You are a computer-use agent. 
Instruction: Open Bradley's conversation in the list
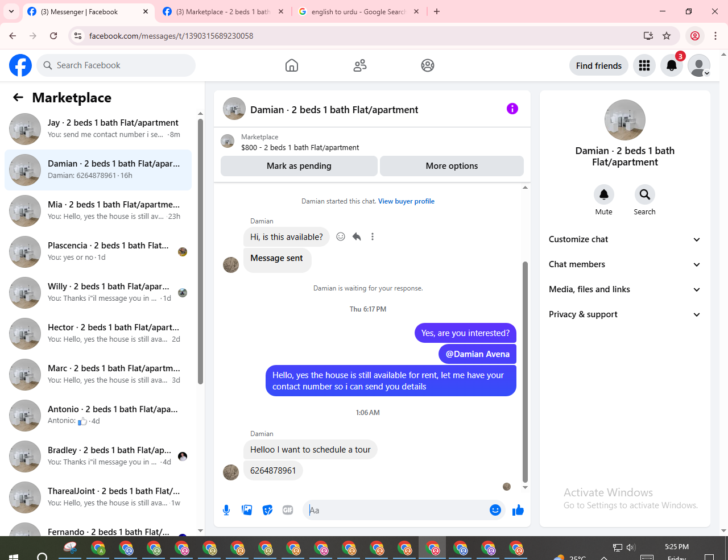(98, 457)
